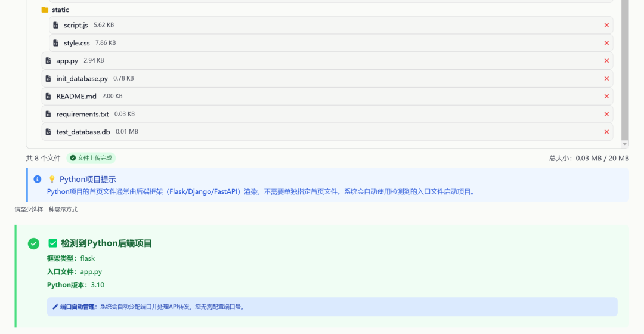
Task: Click the 2.00 KB size label
Action: [x=112, y=96]
